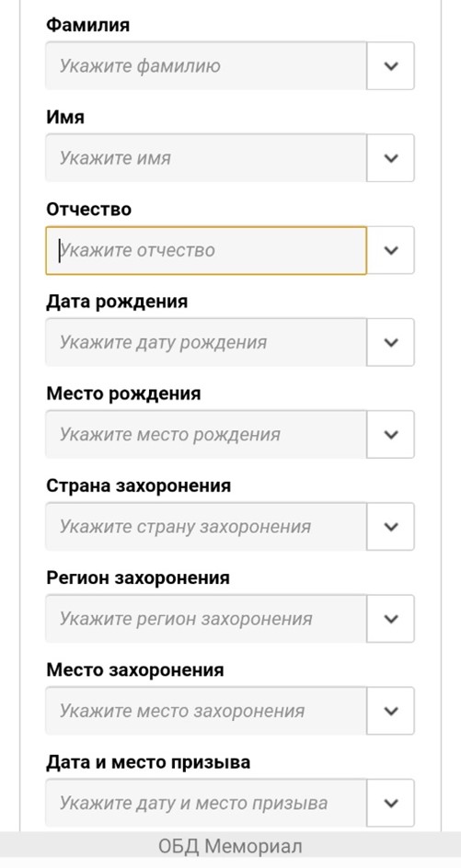This screenshot has height=868, width=461.
Task: Expand the Имя field chevron
Action: [391, 158]
